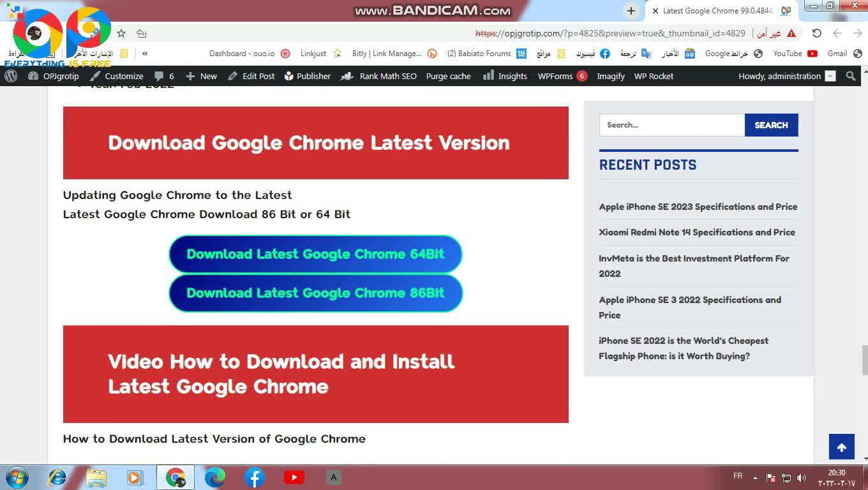Click the address bar URL field
Viewport: 868px width, 490px height.
click(610, 33)
